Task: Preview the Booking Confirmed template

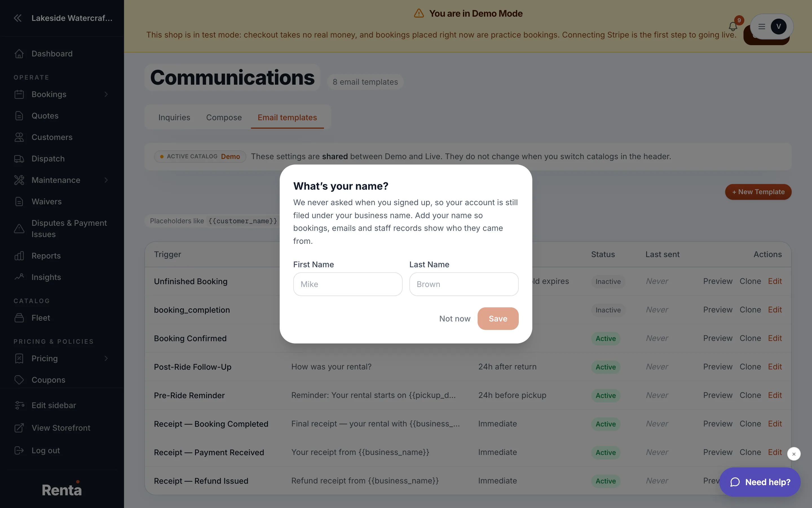Action: pos(718,338)
